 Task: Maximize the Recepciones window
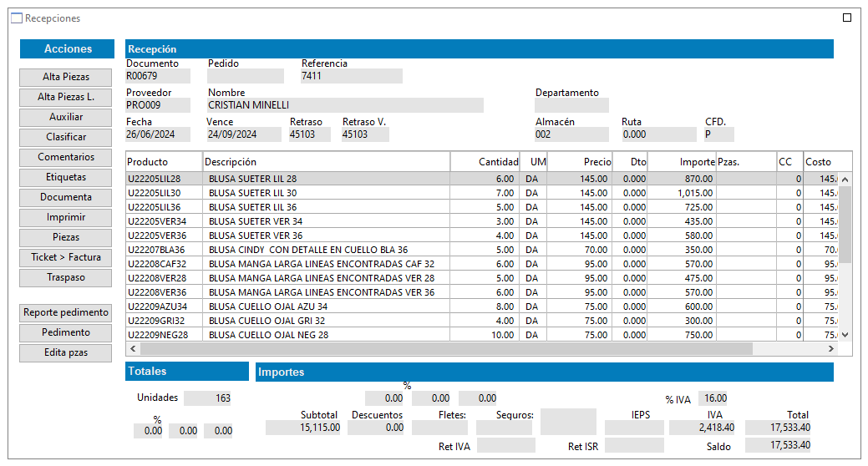tap(847, 18)
